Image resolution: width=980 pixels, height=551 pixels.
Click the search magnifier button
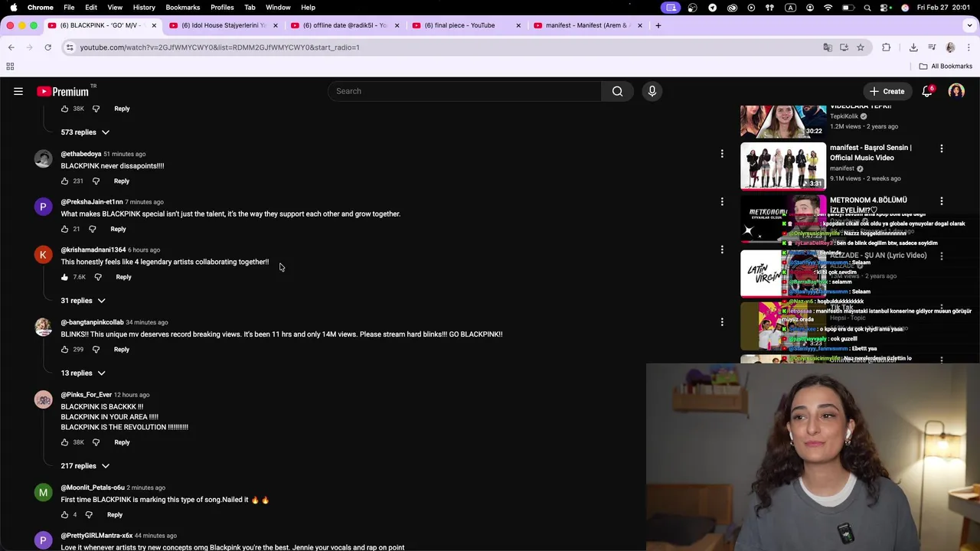point(617,91)
